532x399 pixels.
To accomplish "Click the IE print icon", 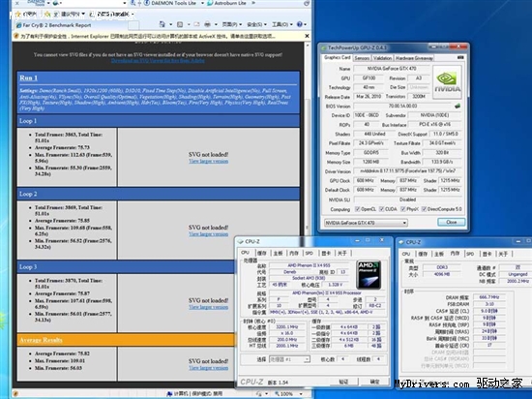I will coord(207,24).
